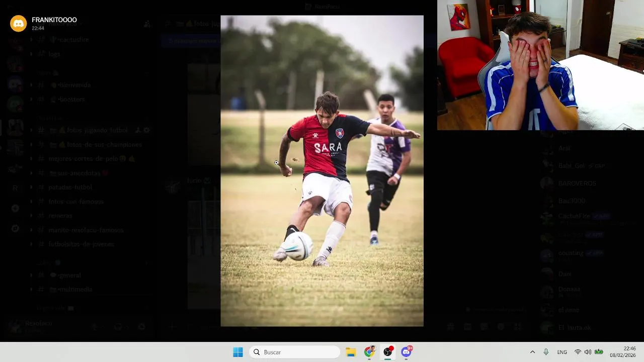Image resolution: width=644 pixels, height=362 pixels.
Task: Click lucio's username in the chat
Action: tap(194, 180)
